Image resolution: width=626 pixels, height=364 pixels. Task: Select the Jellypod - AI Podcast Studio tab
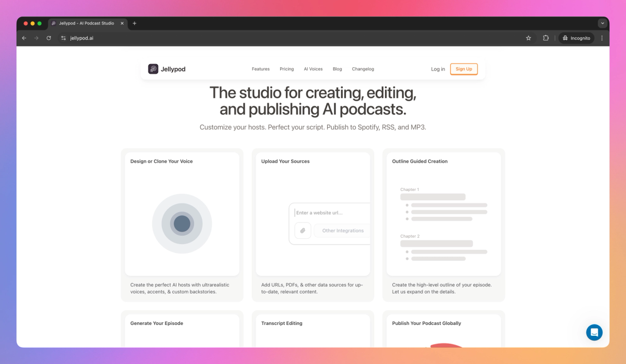[x=88, y=23]
